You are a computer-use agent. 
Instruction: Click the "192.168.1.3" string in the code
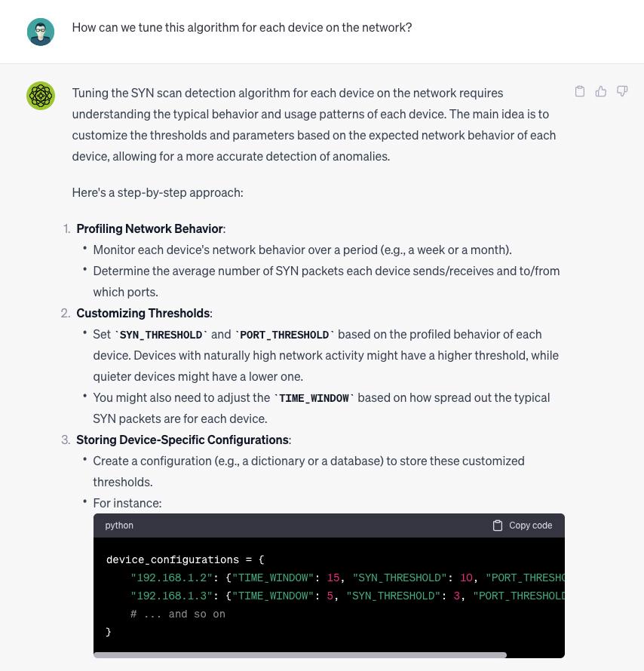(172, 596)
